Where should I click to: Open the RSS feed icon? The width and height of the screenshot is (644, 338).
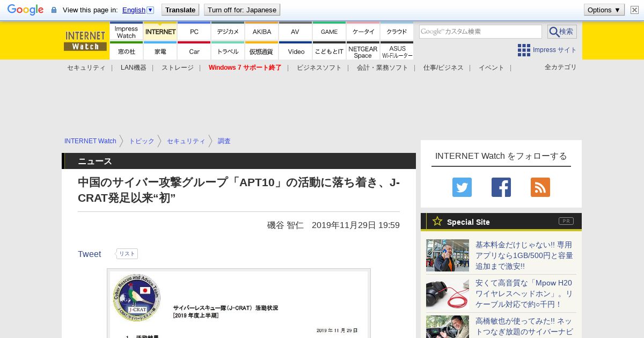(540, 187)
